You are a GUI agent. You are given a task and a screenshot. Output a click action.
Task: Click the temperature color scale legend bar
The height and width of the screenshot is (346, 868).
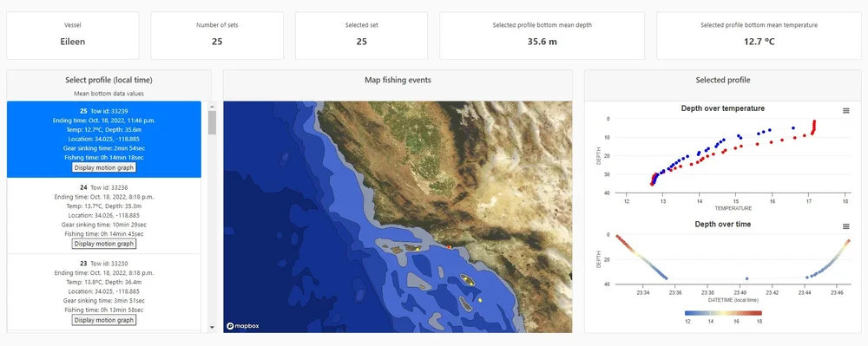coord(723,313)
